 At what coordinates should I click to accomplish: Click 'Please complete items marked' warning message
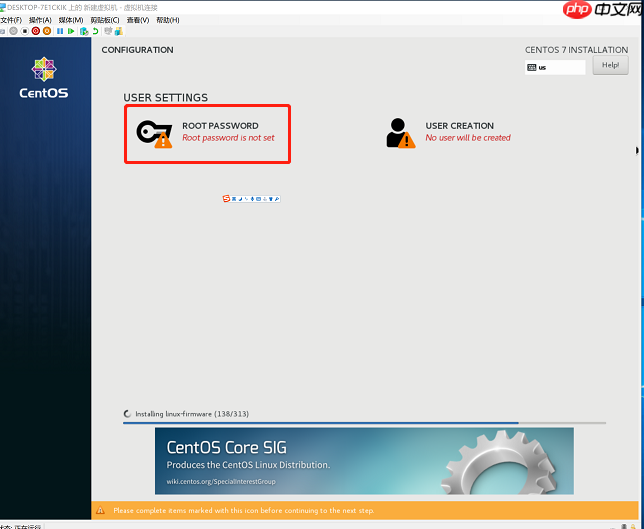pyautogui.click(x=244, y=511)
